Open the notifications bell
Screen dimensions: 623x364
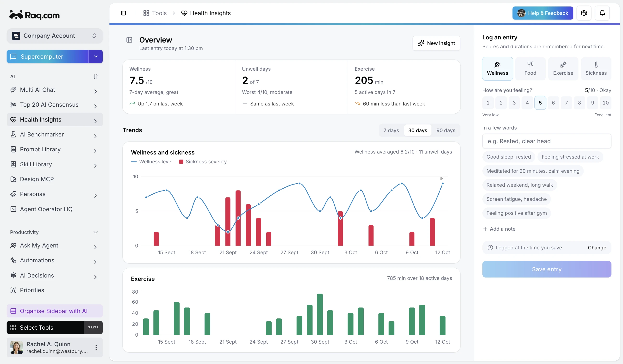(602, 13)
